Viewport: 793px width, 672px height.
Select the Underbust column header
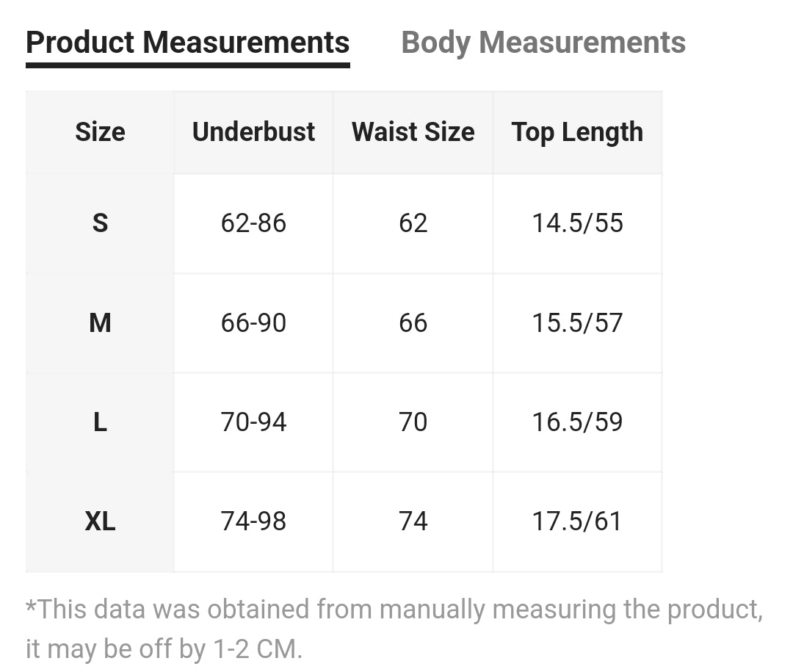[253, 132]
